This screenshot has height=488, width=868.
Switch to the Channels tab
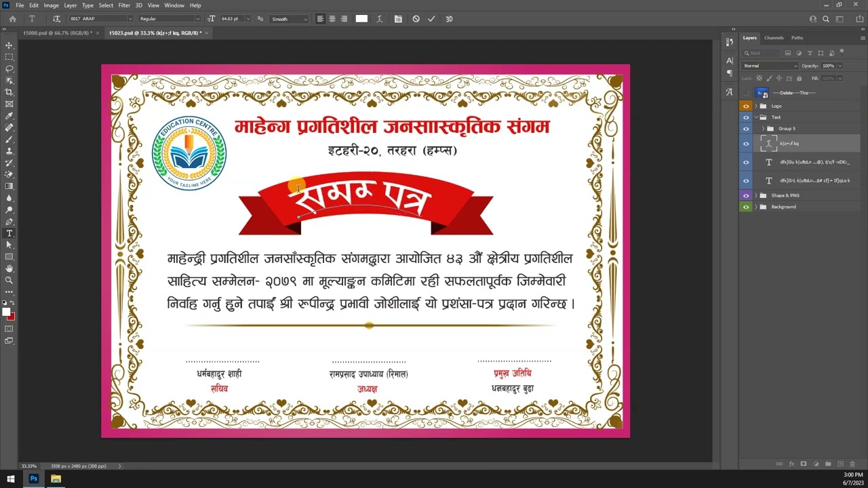tap(774, 38)
